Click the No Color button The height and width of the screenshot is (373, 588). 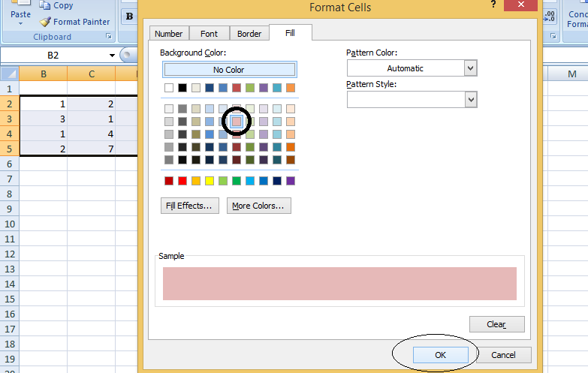click(x=230, y=70)
